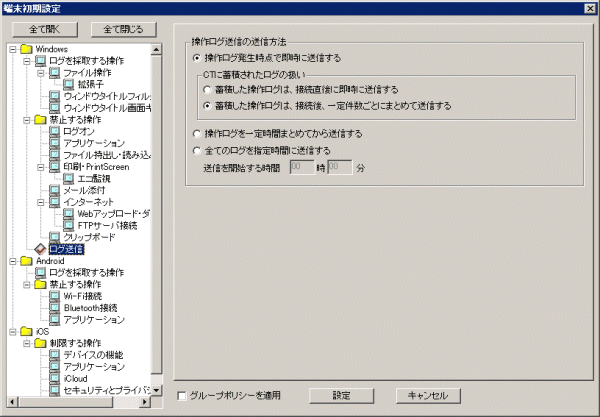Click the メール添付 item icon

coord(54,190)
